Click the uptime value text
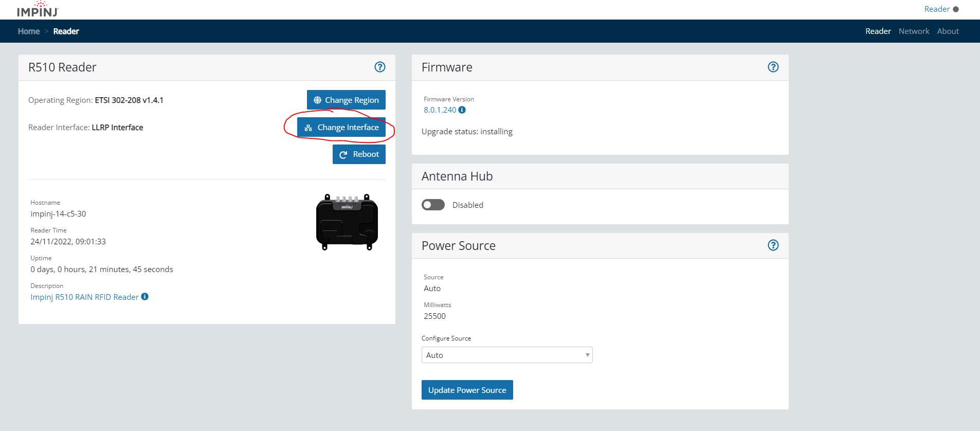This screenshot has width=980, height=431. (102, 269)
